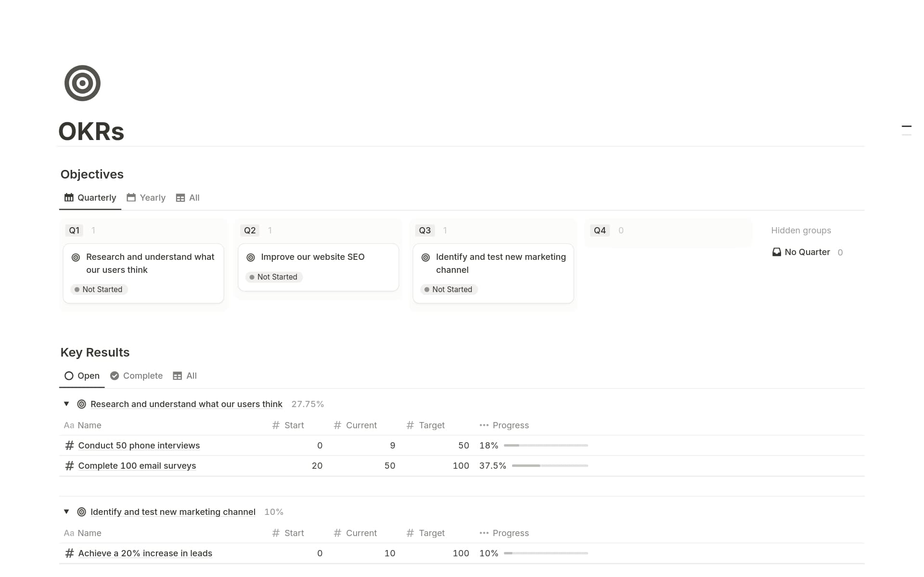The height and width of the screenshot is (577, 924).
Task: Click the large OKRs target page icon
Action: point(82,83)
